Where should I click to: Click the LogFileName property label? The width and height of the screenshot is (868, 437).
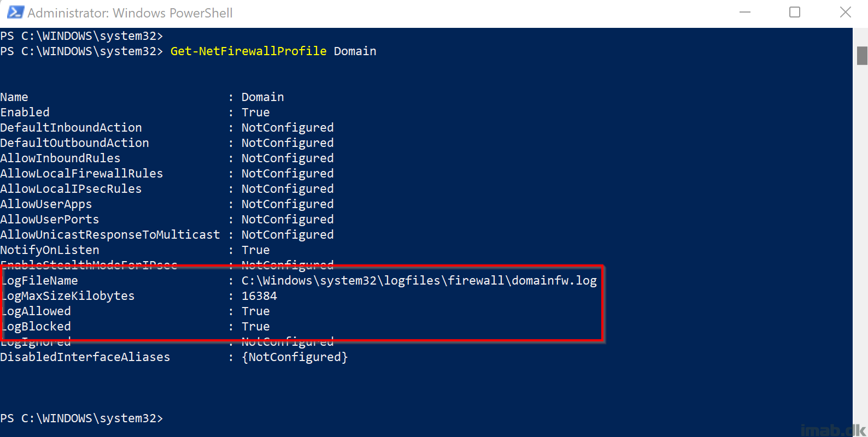[x=40, y=281]
